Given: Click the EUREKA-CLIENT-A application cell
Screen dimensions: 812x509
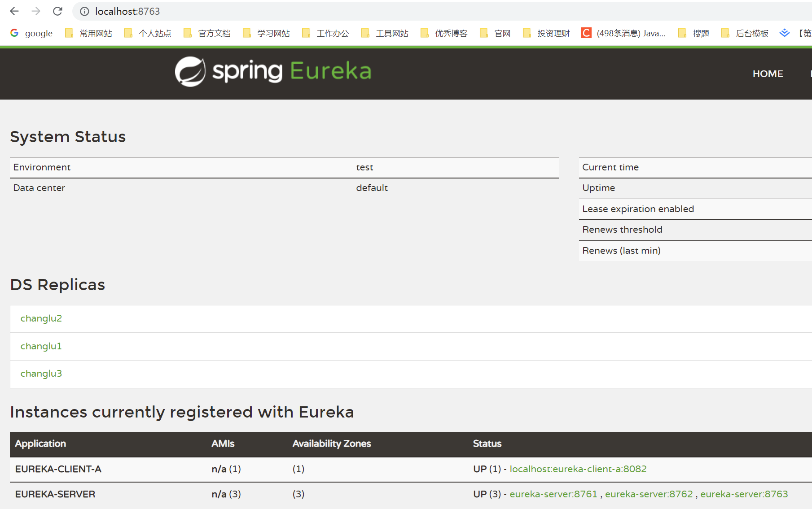Looking at the screenshot, I should 58,469.
